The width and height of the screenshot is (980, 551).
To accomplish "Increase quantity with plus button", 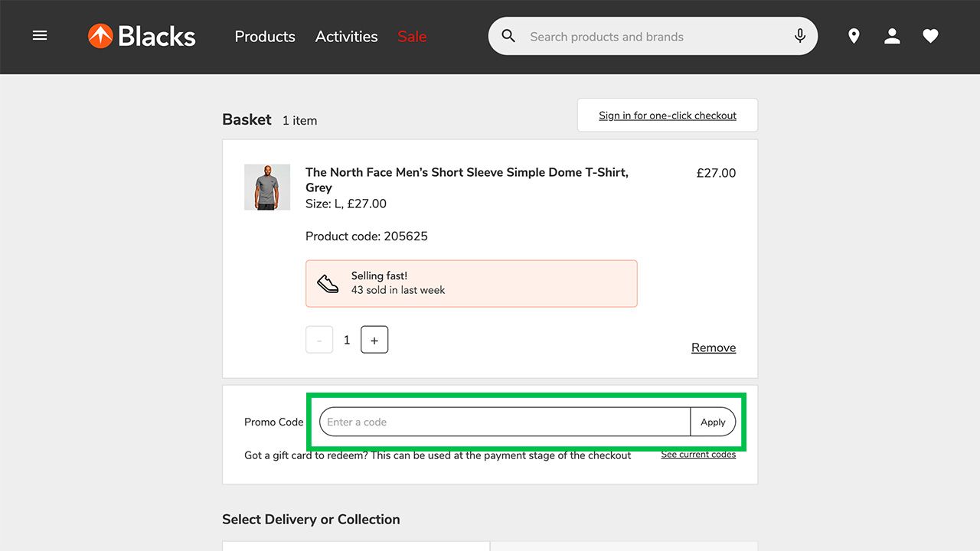I will tap(374, 340).
